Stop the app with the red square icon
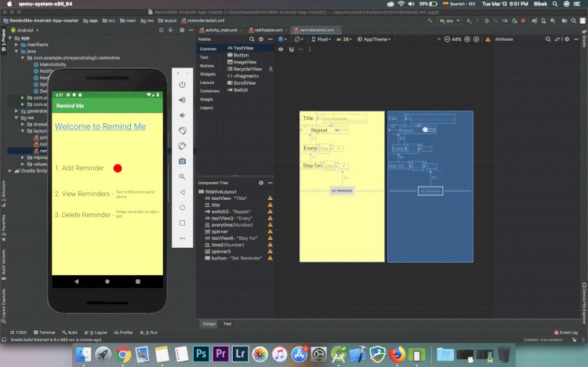 tap(523, 21)
